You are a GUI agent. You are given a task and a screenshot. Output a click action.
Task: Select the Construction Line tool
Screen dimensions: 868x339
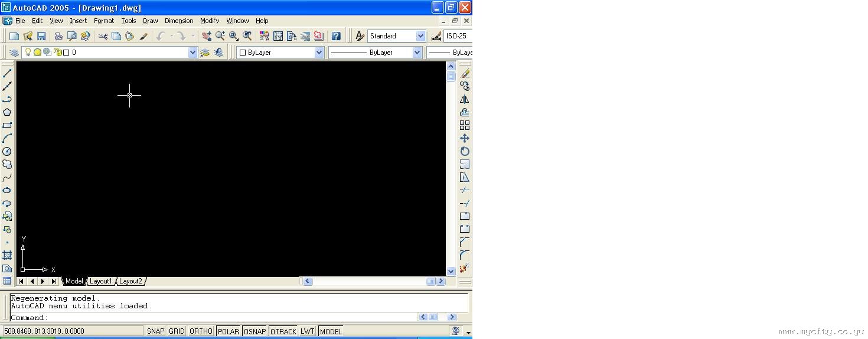[7, 86]
